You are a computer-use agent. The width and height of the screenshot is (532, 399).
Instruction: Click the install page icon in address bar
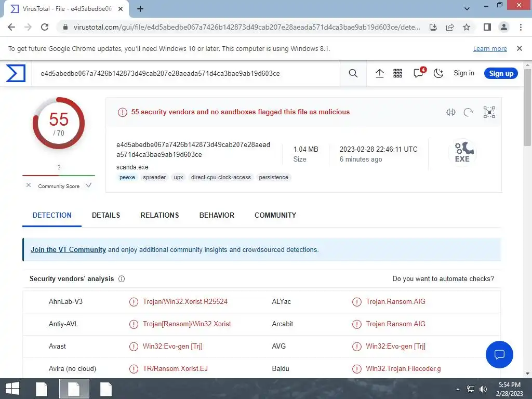[433, 27]
